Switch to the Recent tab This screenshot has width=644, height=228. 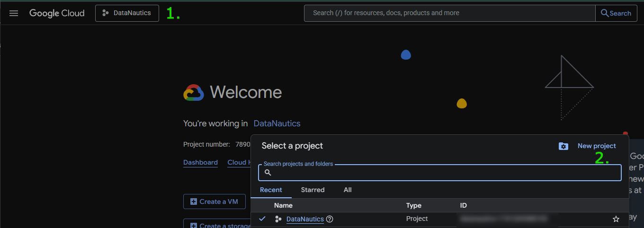271,190
